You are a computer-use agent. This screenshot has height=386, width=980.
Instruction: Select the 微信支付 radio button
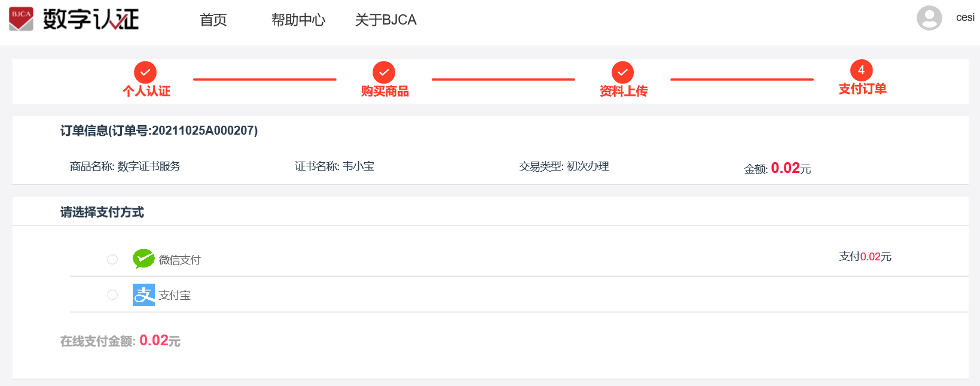click(112, 259)
